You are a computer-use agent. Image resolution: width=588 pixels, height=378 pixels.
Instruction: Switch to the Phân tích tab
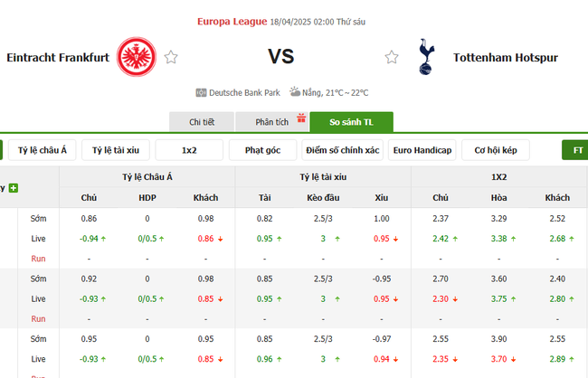pyautogui.click(x=271, y=122)
